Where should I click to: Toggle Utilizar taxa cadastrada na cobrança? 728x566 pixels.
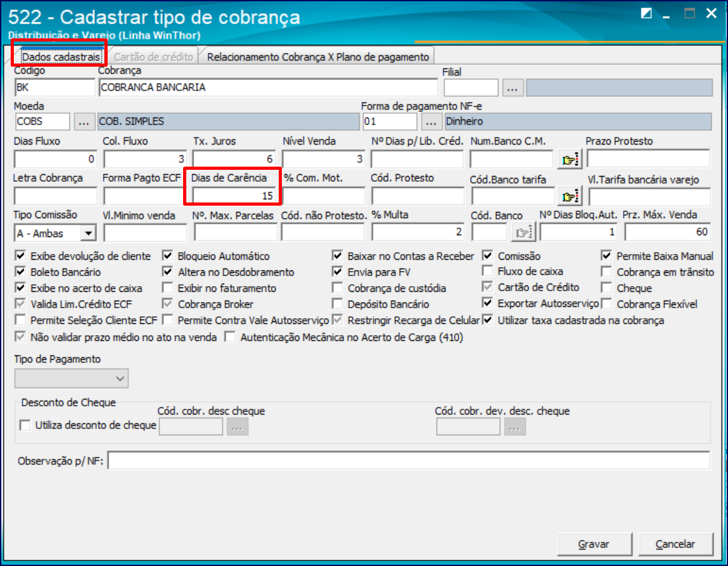(x=488, y=320)
